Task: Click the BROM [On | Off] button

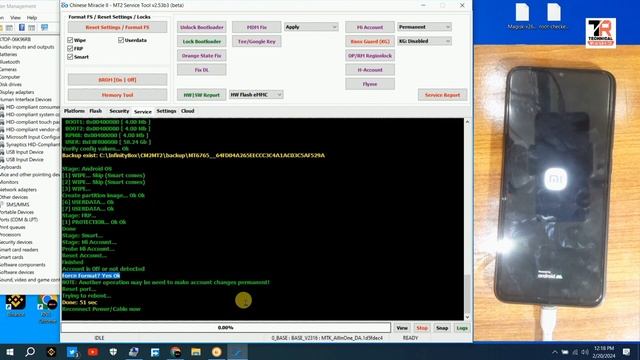Action: tap(118, 80)
